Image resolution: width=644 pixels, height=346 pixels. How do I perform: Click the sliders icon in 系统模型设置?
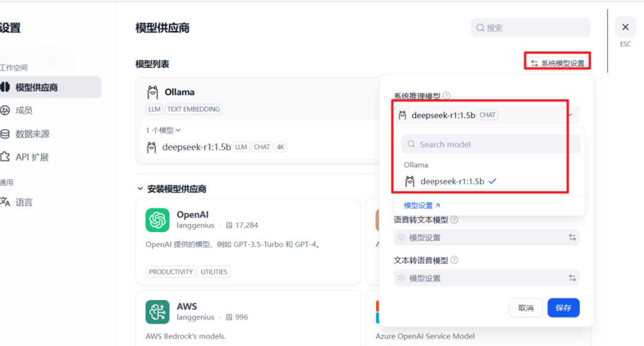[x=534, y=64]
